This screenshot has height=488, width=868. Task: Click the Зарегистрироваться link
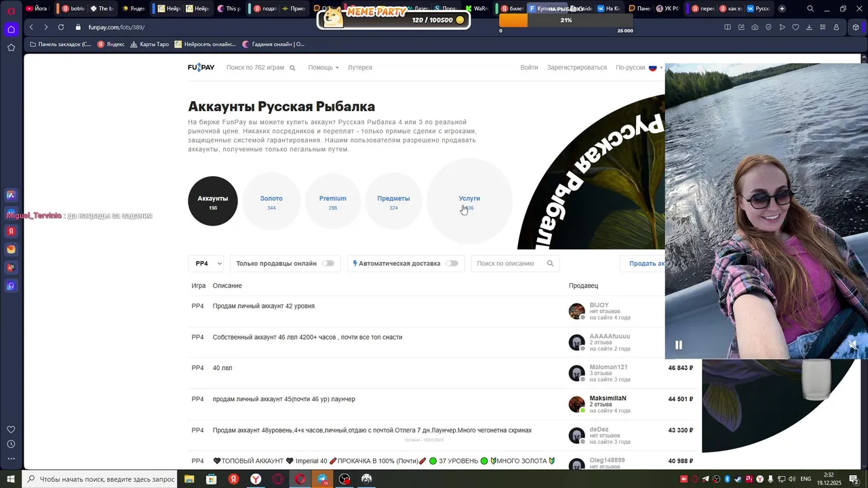click(x=577, y=68)
